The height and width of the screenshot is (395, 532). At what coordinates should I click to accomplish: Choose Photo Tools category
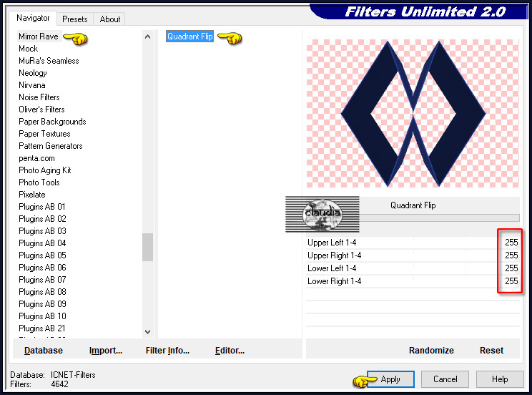click(x=39, y=182)
